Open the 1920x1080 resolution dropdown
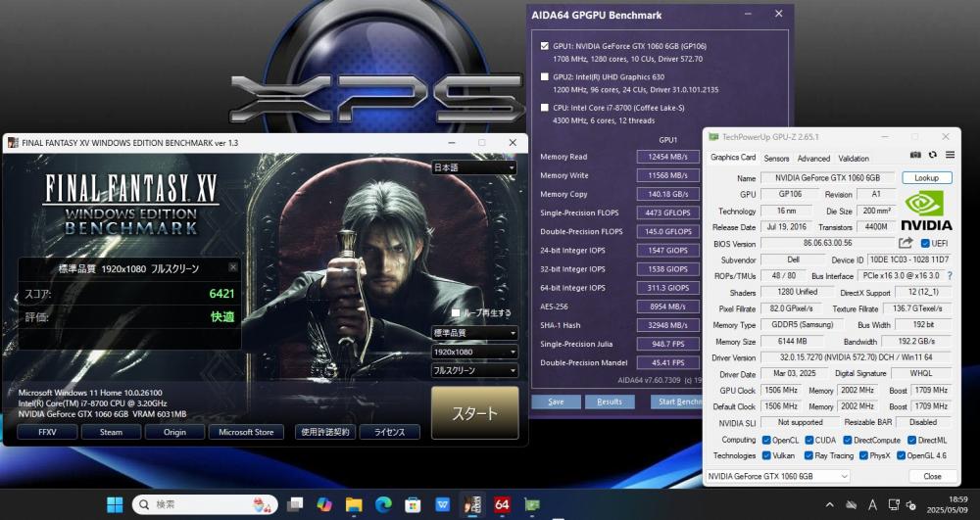 coord(473,352)
